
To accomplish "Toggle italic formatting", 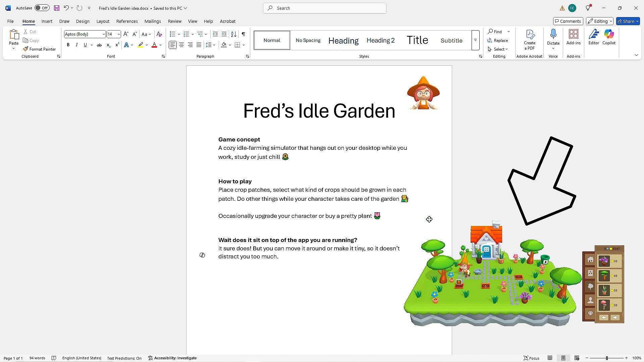I will 77,45.
